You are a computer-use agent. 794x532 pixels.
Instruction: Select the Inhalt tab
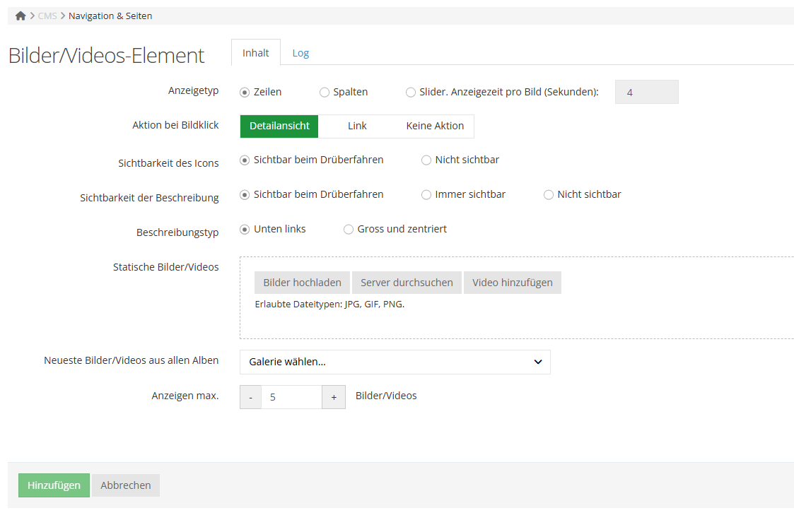tap(256, 53)
